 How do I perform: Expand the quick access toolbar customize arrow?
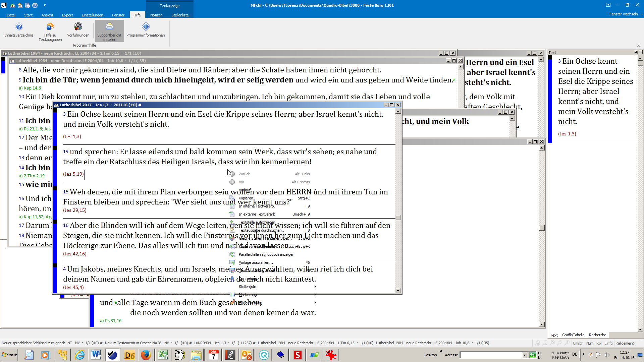[45, 5]
